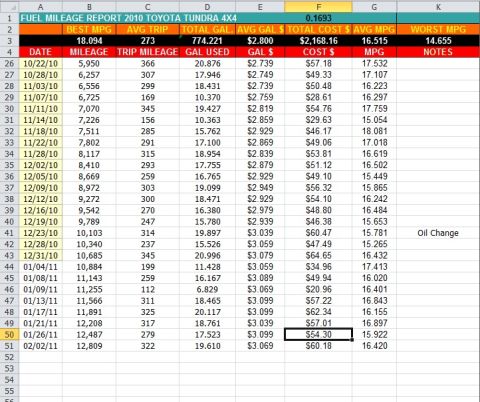
Task: Click the AVG MPG heading cell
Action: 374,29
